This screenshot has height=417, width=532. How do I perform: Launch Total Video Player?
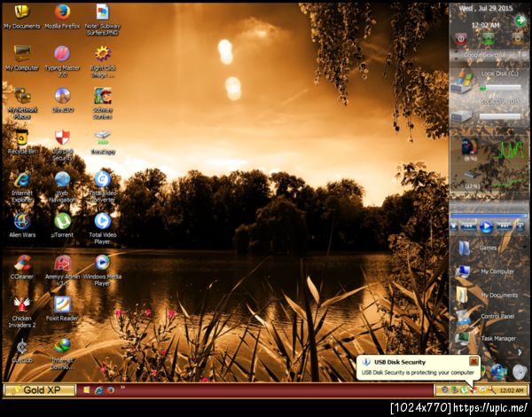click(x=103, y=229)
